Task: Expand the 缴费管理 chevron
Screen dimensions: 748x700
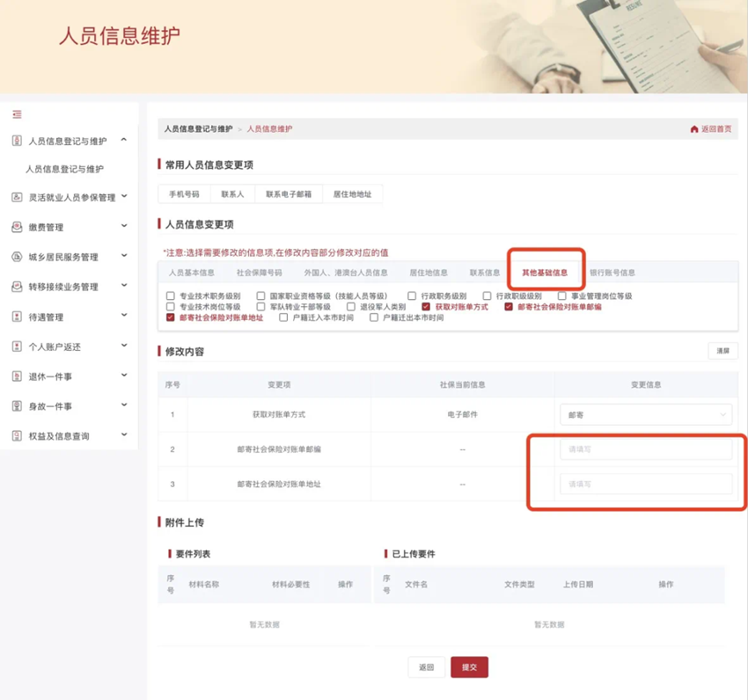Action: tap(124, 226)
